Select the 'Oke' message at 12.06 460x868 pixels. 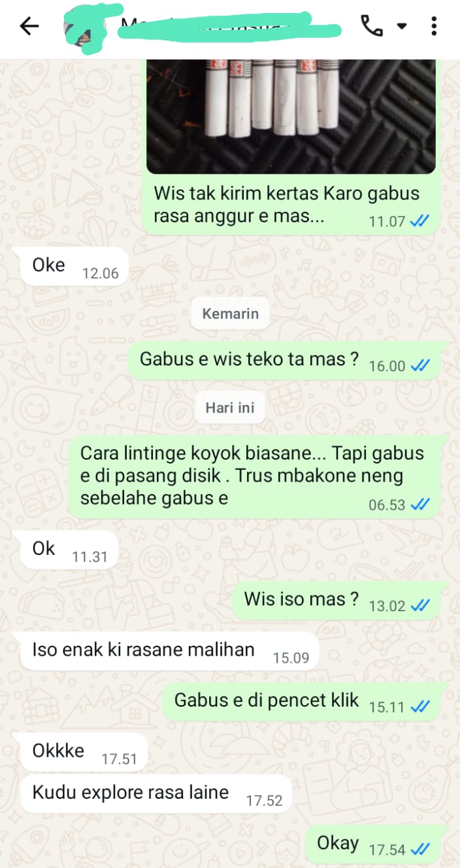pyautogui.click(x=74, y=266)
